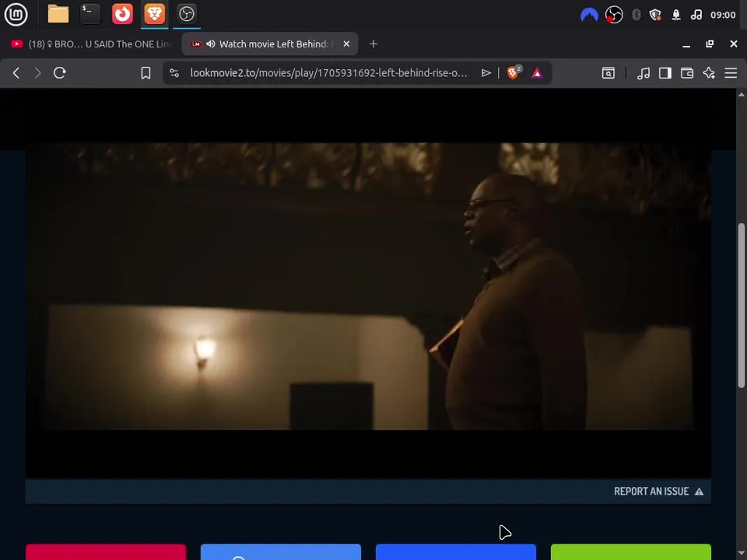747x560 pixels.
Task: Open the Bluetooth tray icon
Action: 636,15
